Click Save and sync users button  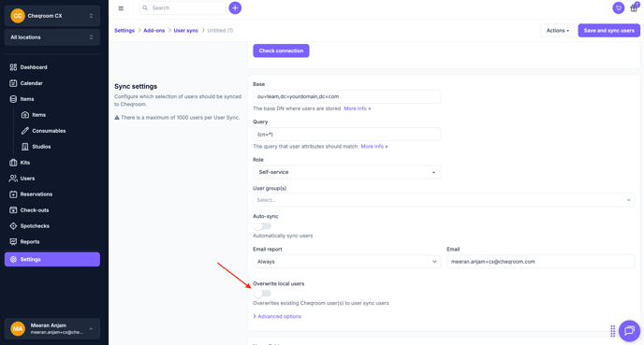[609, 30]
